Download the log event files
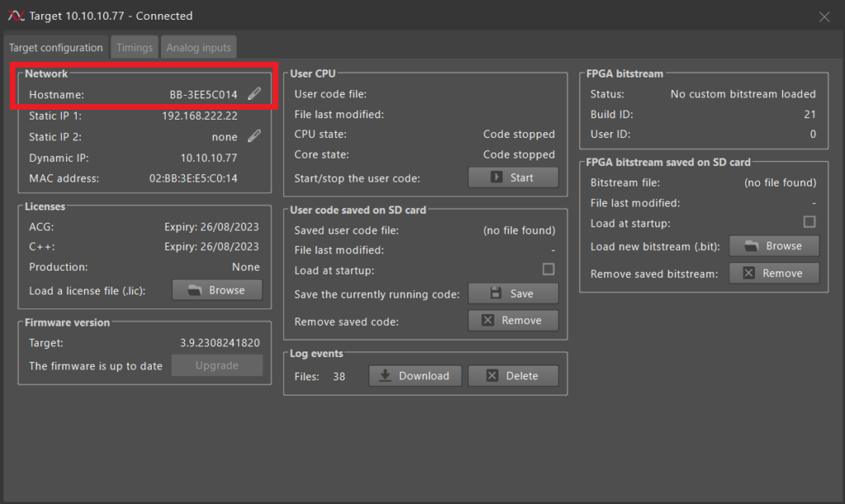 tap(415, 375)
